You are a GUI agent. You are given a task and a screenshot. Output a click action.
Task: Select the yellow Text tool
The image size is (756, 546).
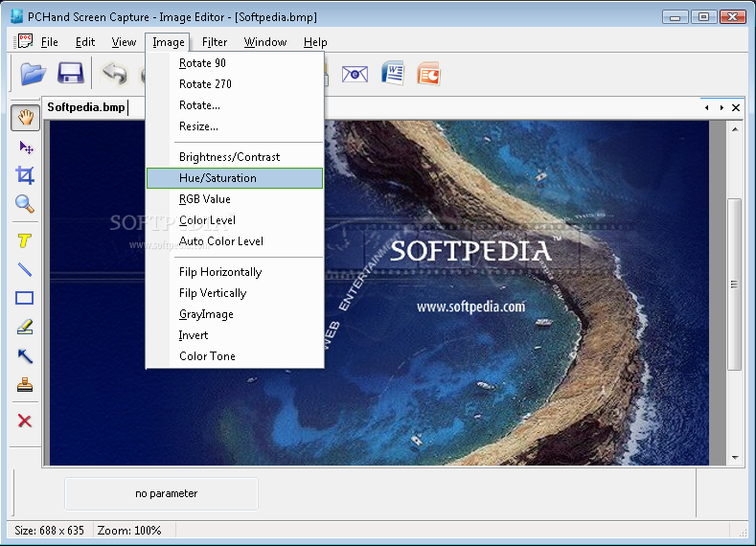point(25,240)
